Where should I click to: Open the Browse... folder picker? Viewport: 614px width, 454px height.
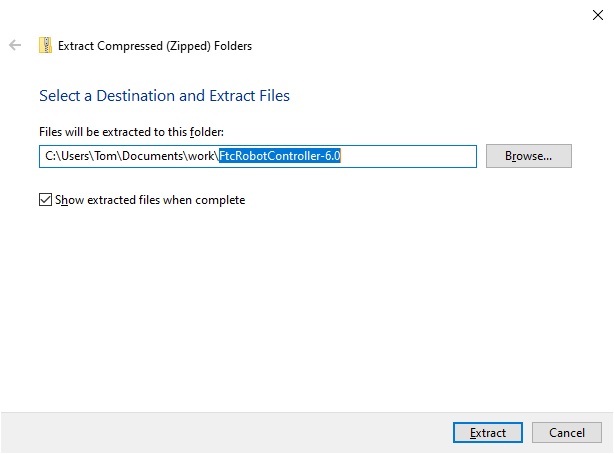[x=528, y=156]
